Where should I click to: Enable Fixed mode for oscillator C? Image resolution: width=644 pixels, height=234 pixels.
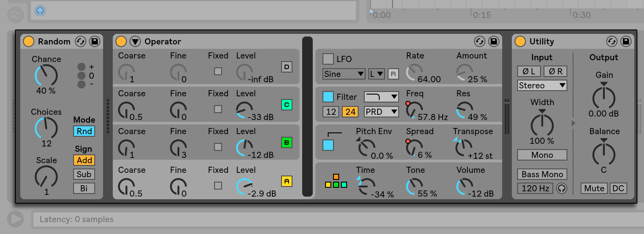[218, 109]
